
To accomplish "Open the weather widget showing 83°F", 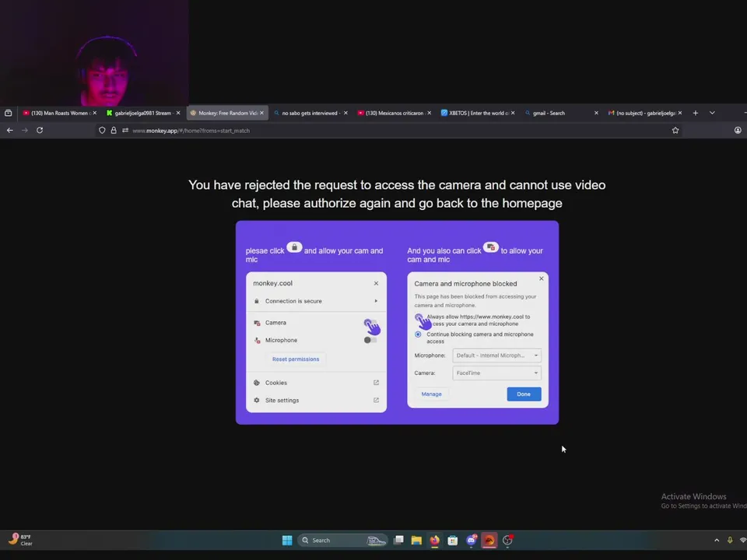I will [x=20, y=540].
